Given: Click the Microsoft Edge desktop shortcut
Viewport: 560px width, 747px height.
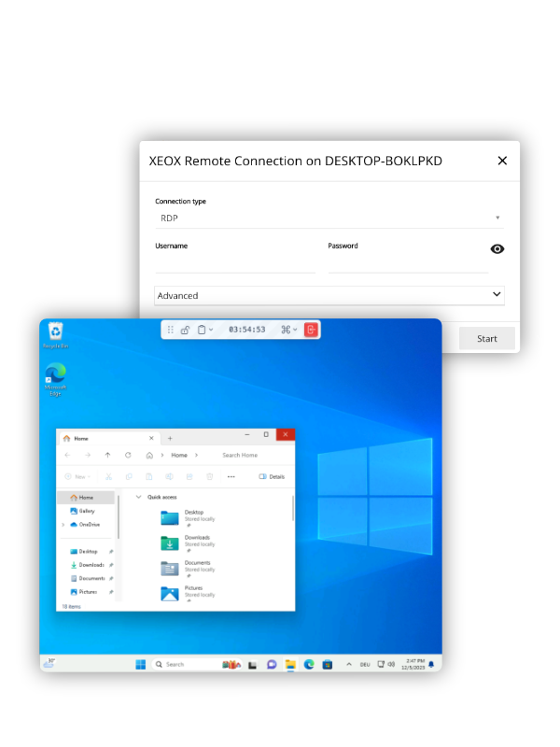Looking at the screenshot, I should click(55, 379).
